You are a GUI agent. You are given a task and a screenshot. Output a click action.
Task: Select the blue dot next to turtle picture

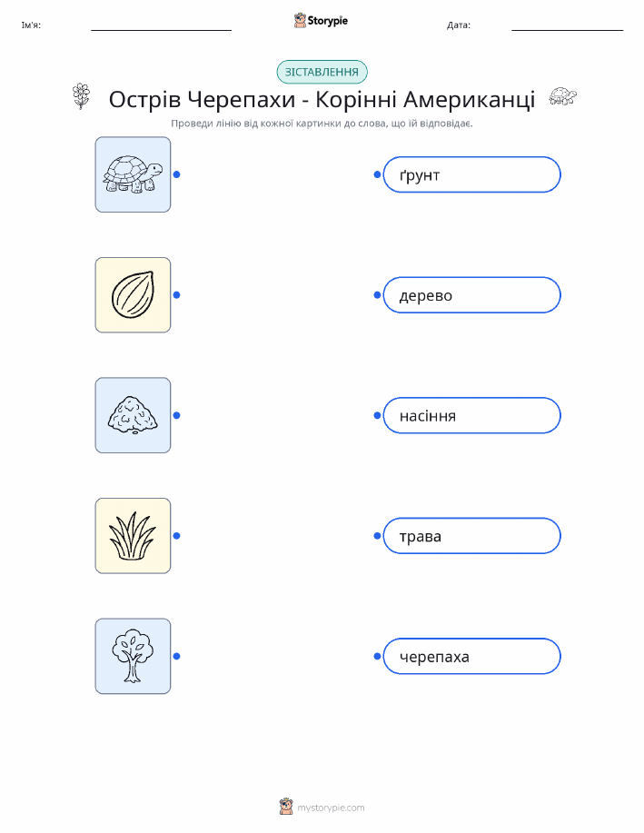[x=177, y=174]
